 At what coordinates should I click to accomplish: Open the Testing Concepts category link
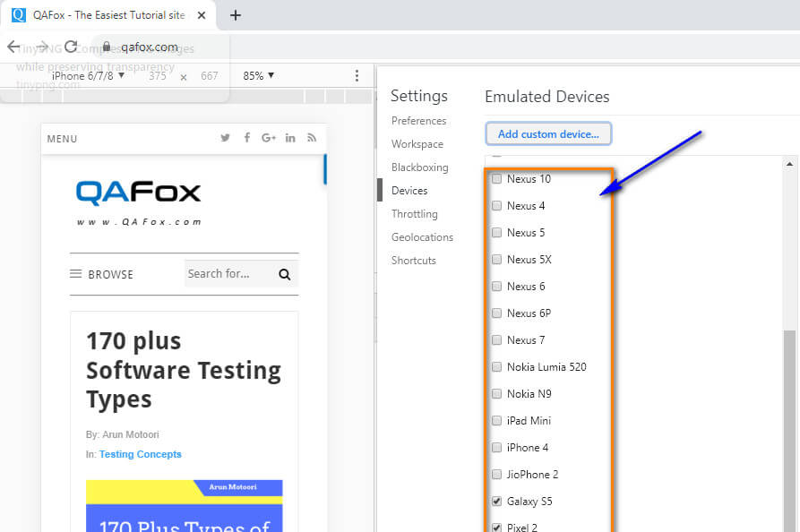coord(141,454)
